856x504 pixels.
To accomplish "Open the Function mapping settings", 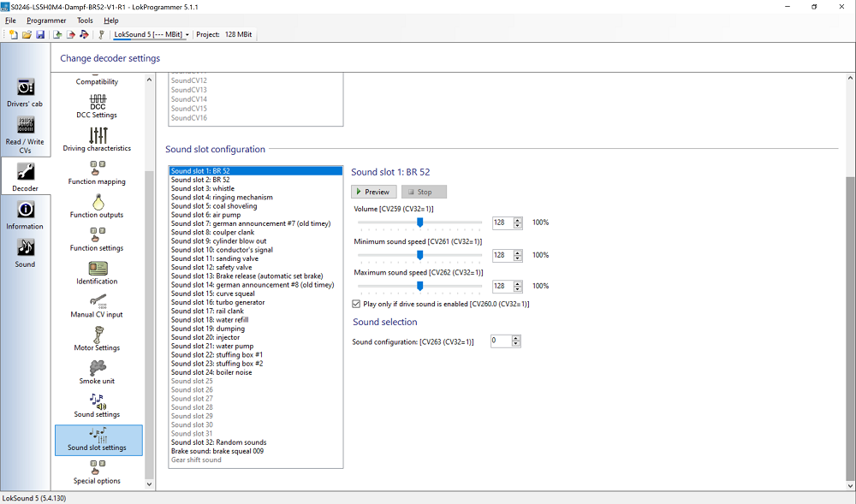I will click(x=97, y=172).
